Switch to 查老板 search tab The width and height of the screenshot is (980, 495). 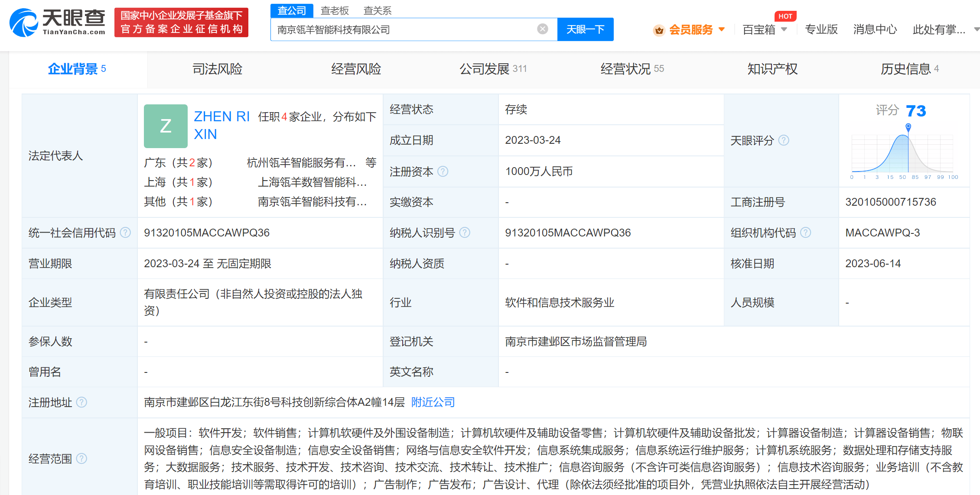coord(335,10)
